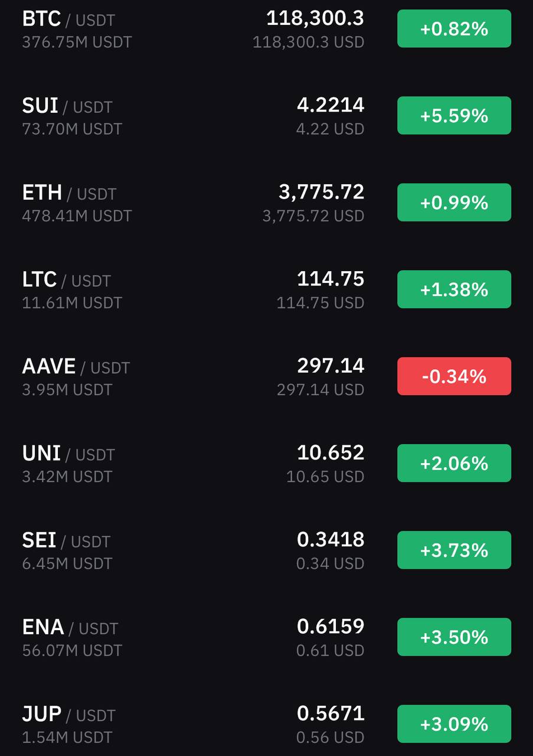Tap the +0.82% change badge for BTC
The width and height of the screenshot is (533, 756).
(454, 28)
